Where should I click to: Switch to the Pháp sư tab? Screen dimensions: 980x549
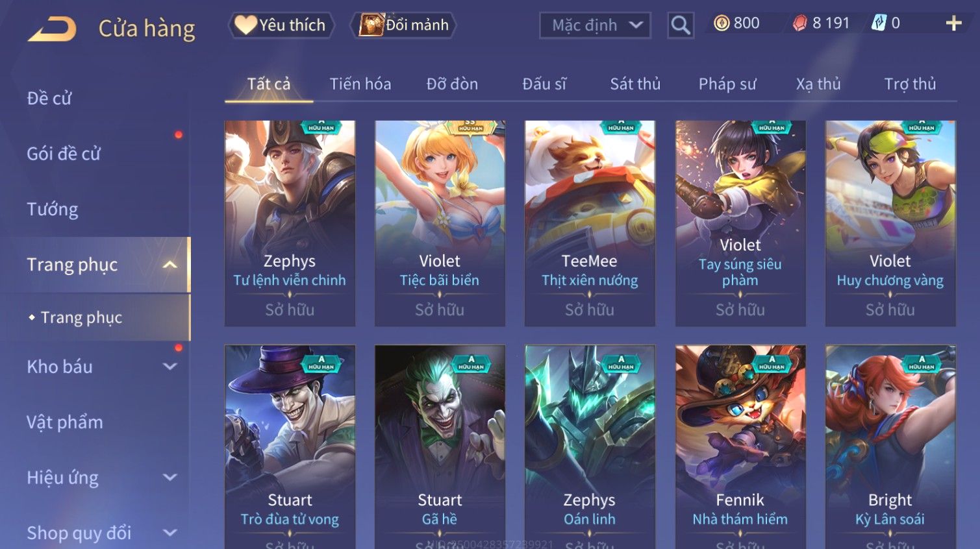(727, 84)
